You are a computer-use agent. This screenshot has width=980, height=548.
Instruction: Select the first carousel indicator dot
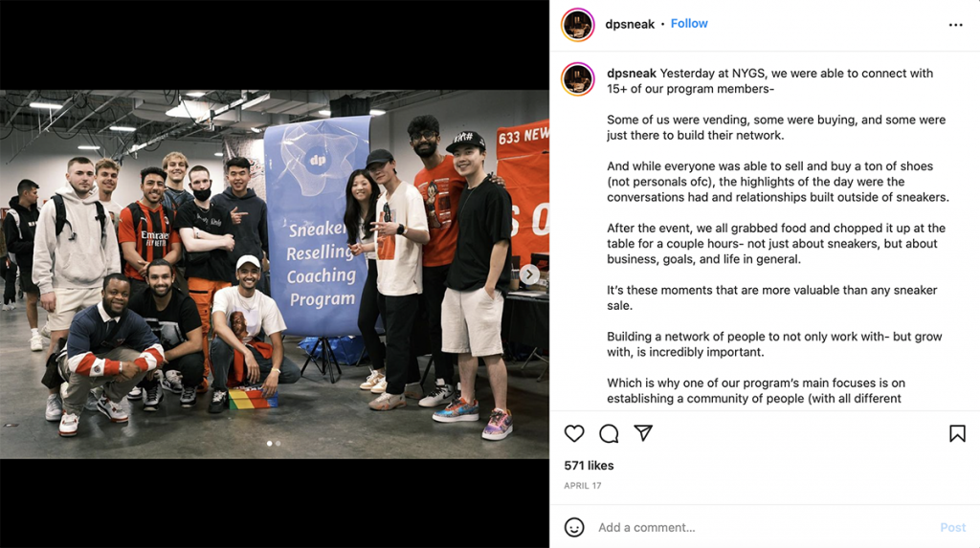point(269,444)
